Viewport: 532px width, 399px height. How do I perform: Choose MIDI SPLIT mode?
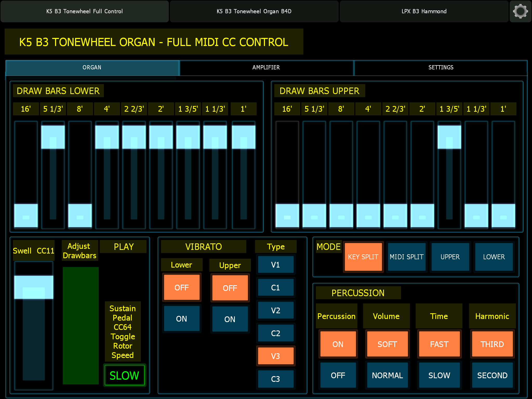(407, 257)
